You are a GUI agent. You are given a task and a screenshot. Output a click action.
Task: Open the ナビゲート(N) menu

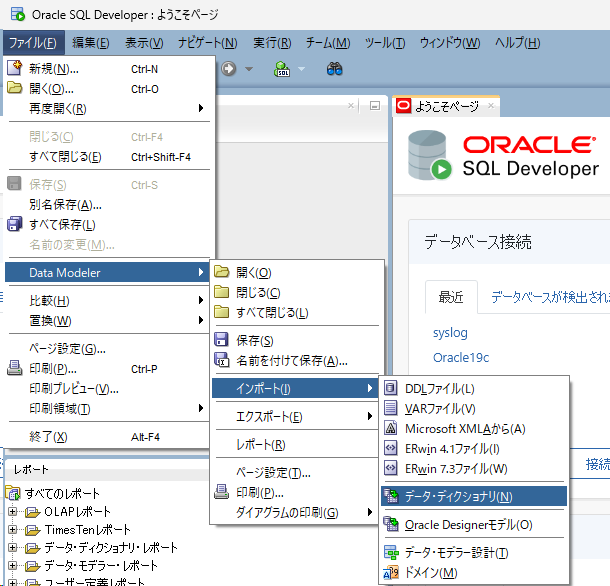click(x=208, y=42)
